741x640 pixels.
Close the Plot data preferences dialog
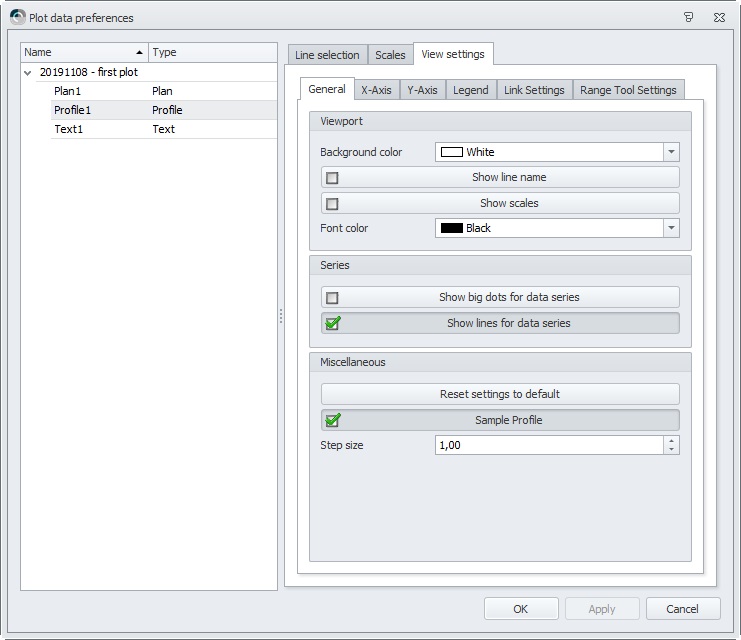(719, 17)
